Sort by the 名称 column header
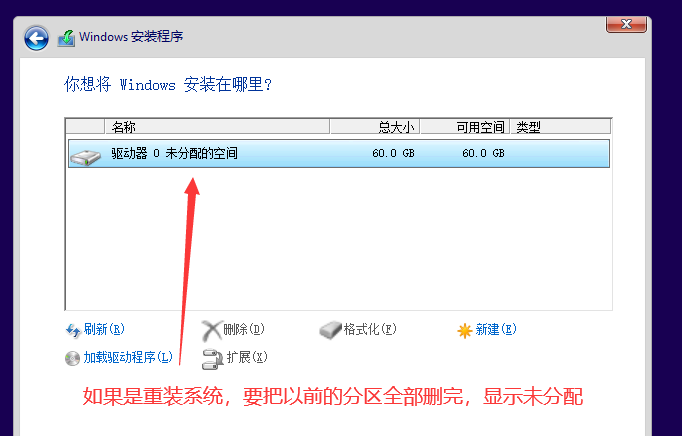The image size is (682, 436). point(217,127)
